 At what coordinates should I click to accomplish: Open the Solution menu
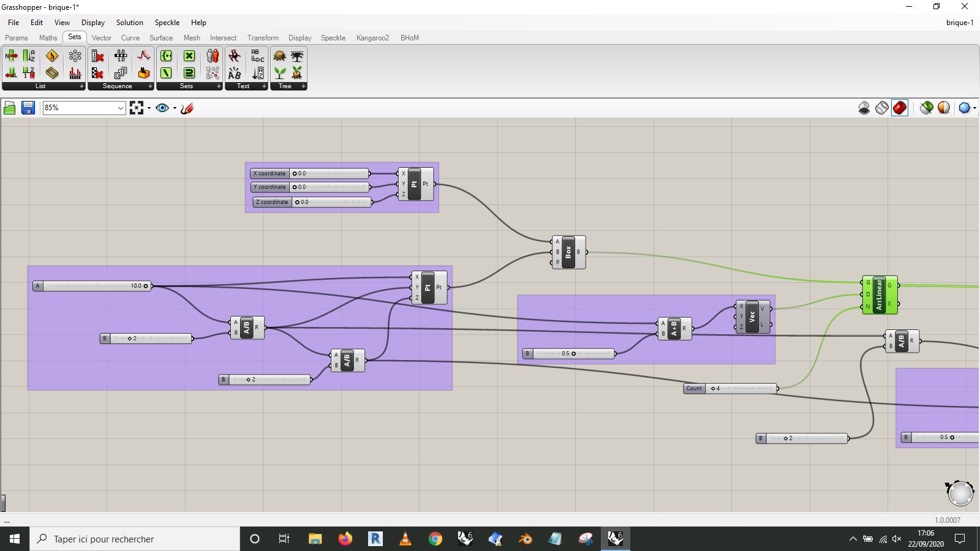coord(130,23)
